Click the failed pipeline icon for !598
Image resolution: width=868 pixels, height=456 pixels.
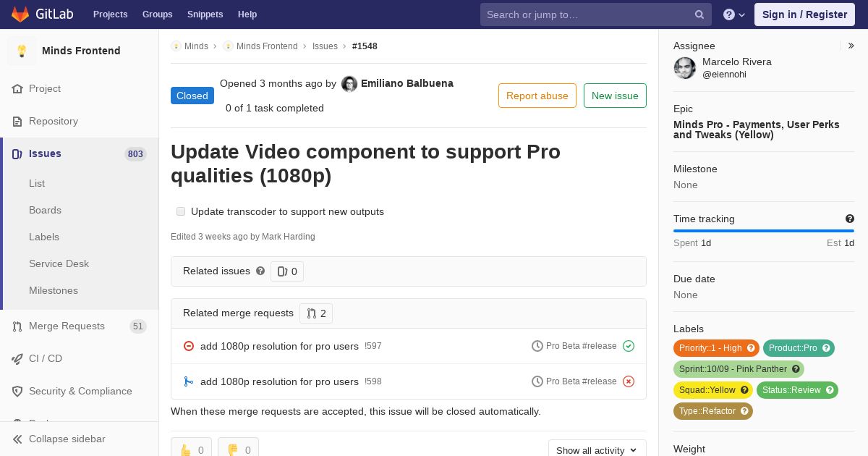tap(629, 381)
